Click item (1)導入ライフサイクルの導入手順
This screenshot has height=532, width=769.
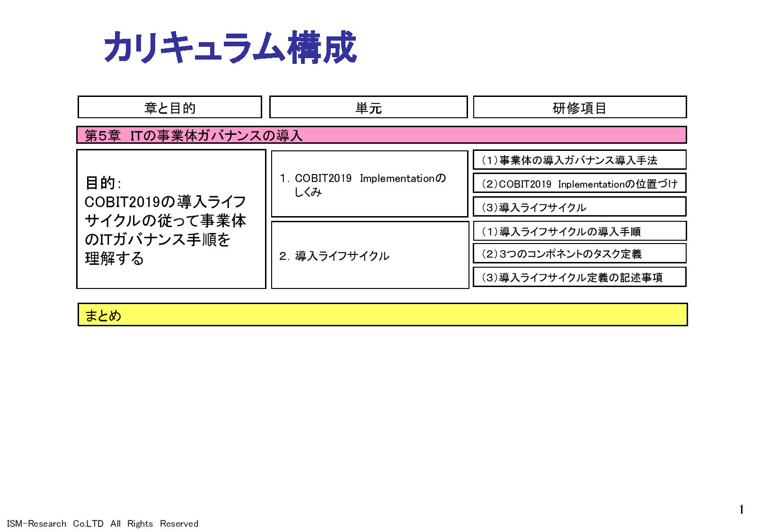click(580, 231)
